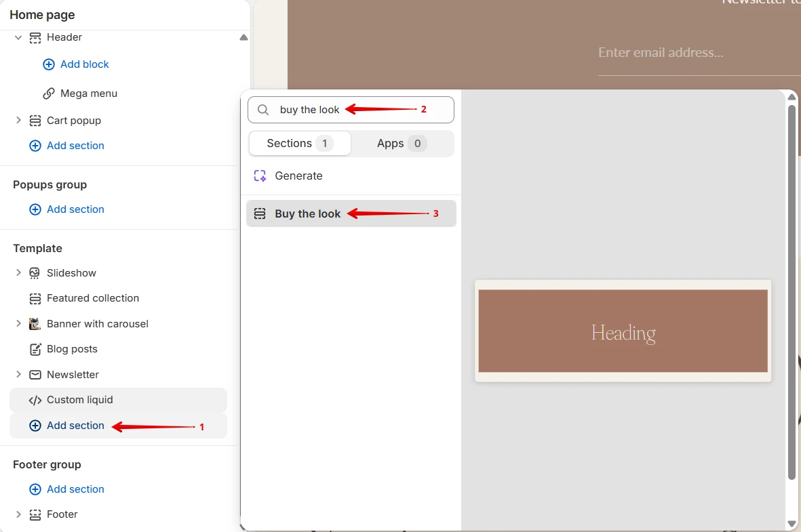Screen dimensions: 801x532
Task: Expand the Footer section
Action: (x=18, y=514)
